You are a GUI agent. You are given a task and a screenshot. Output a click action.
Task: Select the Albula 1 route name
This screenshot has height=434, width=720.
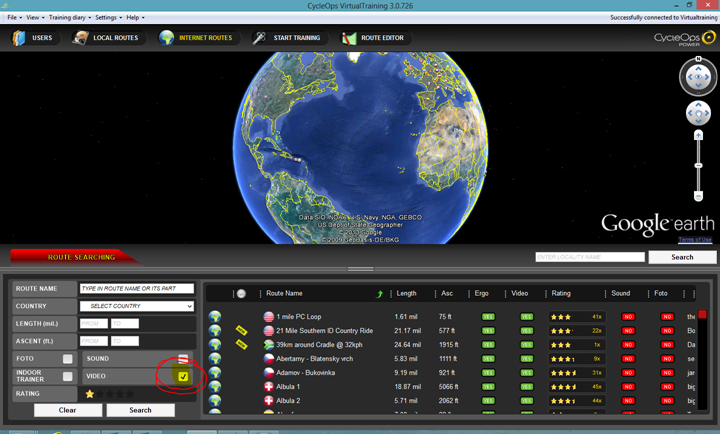click(x=288, y=387)
